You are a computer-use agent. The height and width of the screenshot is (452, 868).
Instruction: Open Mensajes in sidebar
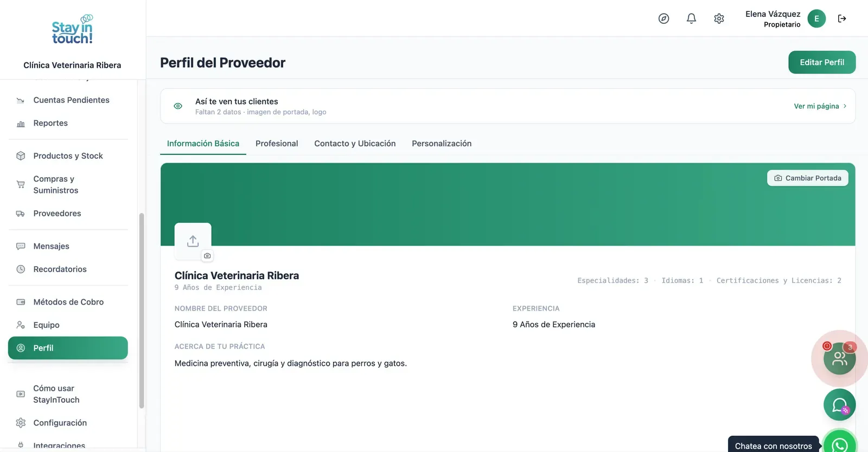coord(68,246)
